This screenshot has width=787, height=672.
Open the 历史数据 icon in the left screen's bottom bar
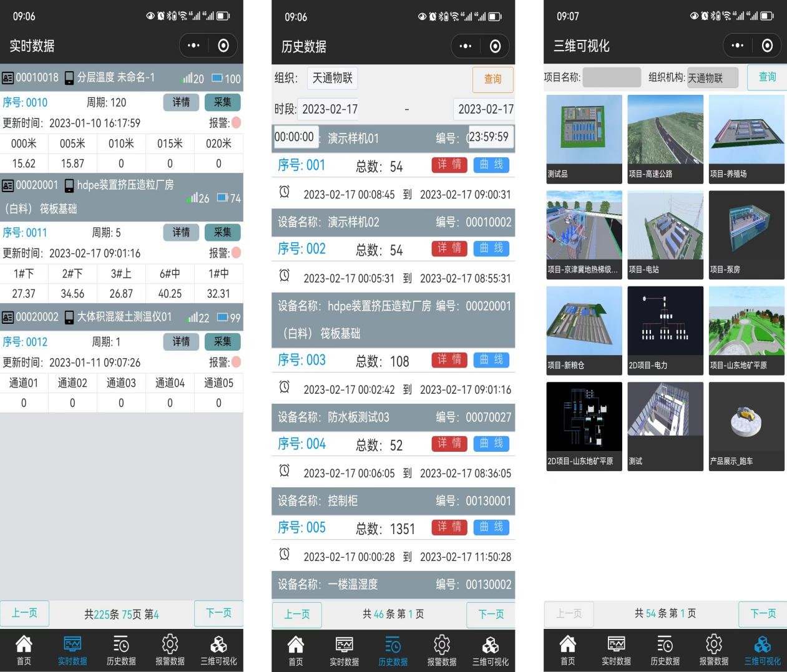pos(121,644)
